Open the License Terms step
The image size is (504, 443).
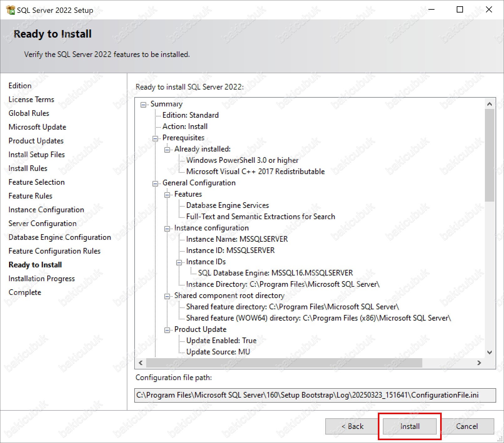(x=31, y=100)
